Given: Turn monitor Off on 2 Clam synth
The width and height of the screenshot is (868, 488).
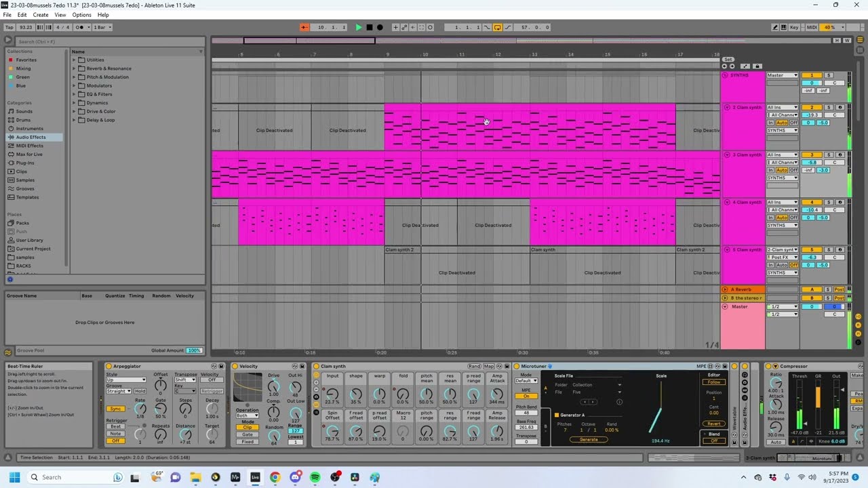Looking at the screenshot, I should (x=793, y=123).
